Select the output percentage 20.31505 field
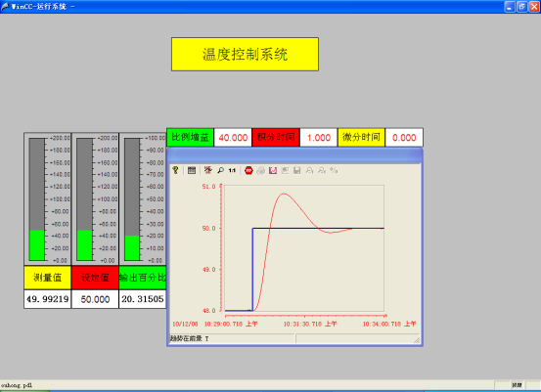 (143, 299)
